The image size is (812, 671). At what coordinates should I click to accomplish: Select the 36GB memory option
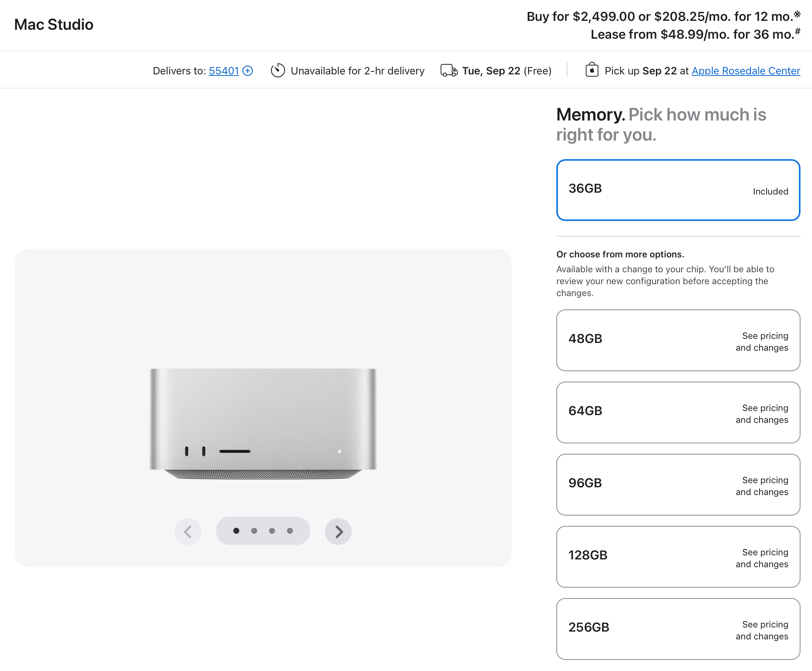(x=678, y=190)
